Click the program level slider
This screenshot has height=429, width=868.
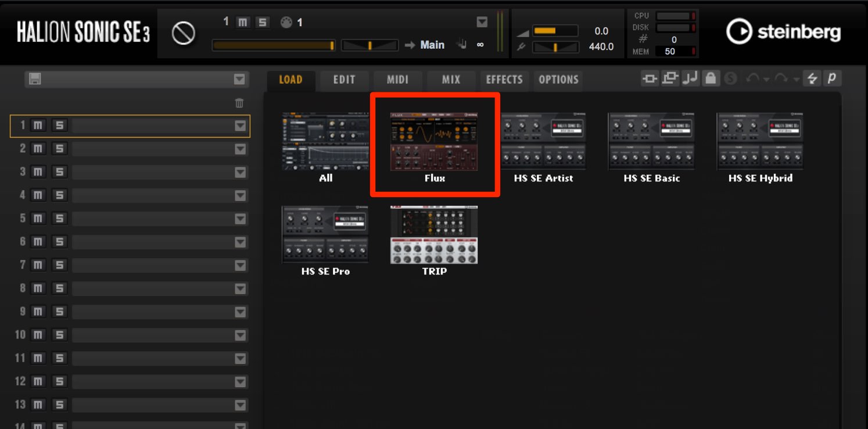[274, 45]
